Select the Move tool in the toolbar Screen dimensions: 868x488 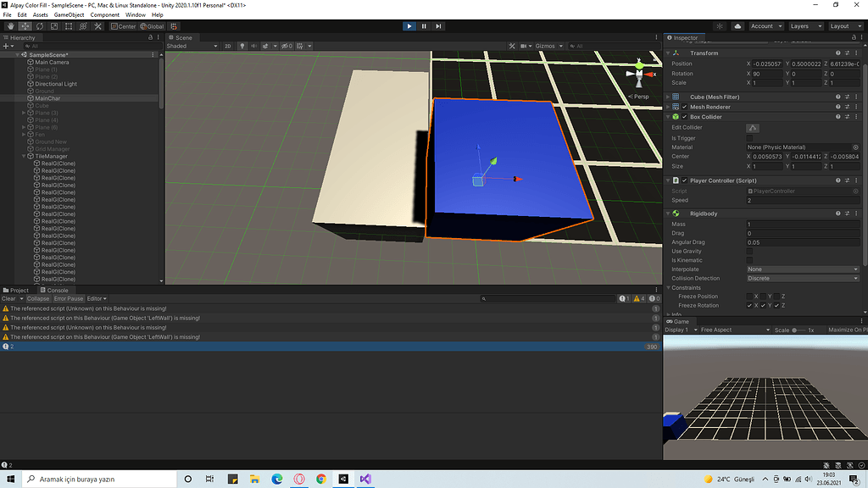[x=24, y=26]
